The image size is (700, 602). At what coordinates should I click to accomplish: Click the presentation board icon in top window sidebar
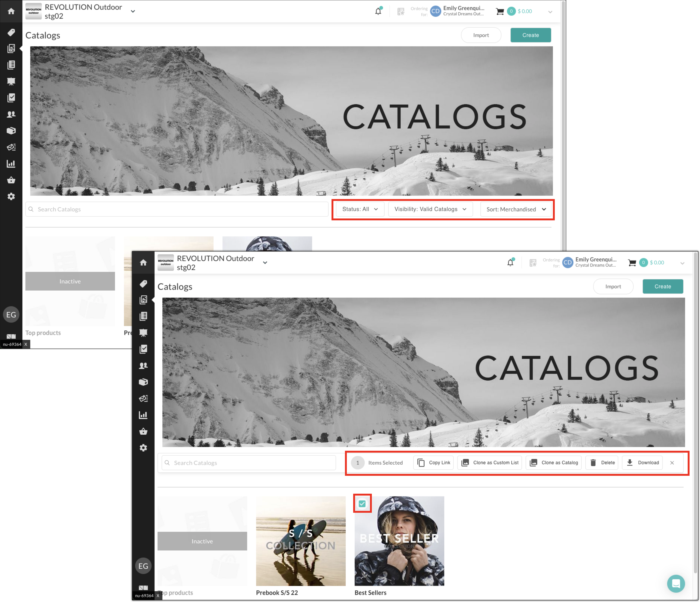[x=11, y=81]
